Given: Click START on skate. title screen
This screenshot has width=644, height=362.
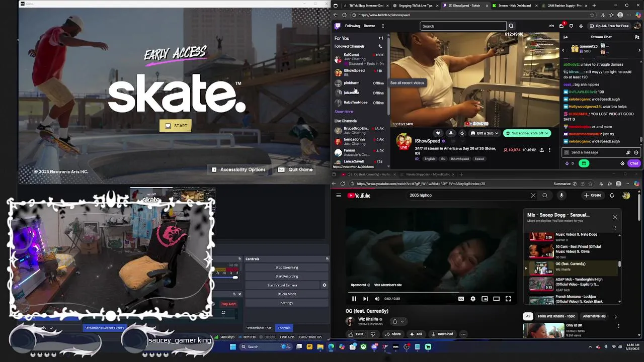Looking at the screenshot, I should [x=176, y=126].
